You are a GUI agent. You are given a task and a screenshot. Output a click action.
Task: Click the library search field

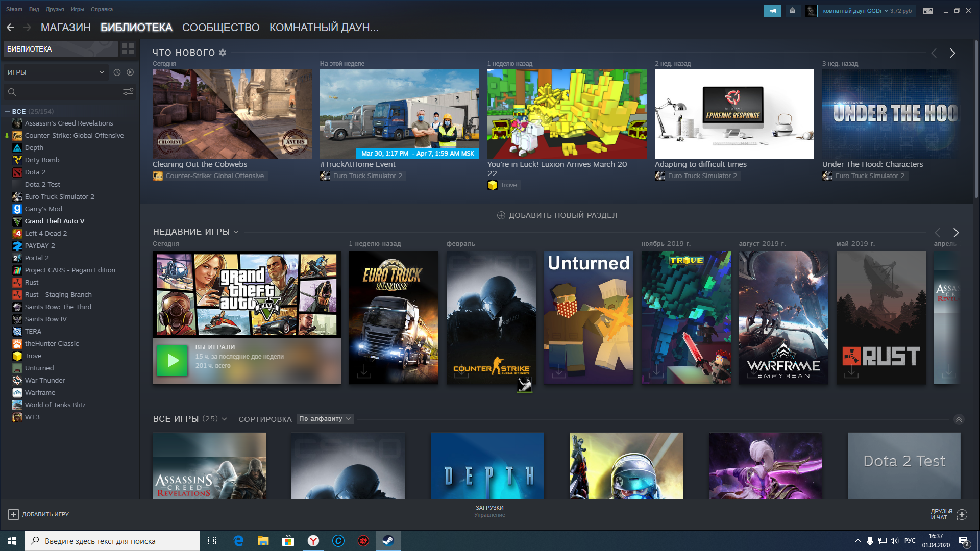64,92
